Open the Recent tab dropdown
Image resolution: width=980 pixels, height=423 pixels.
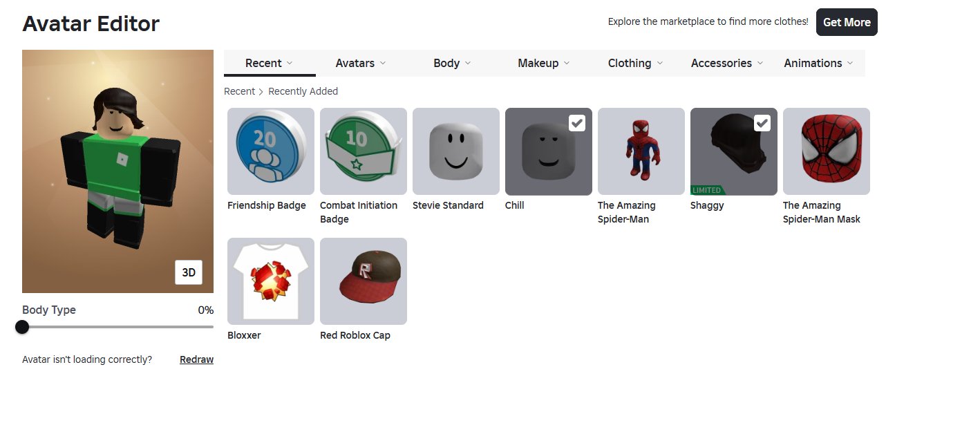tap(270, 63)
